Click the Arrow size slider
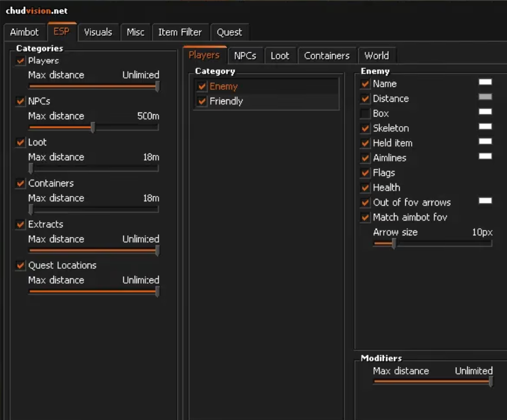This screenshot has width=507, height=420. click(432, 243)
